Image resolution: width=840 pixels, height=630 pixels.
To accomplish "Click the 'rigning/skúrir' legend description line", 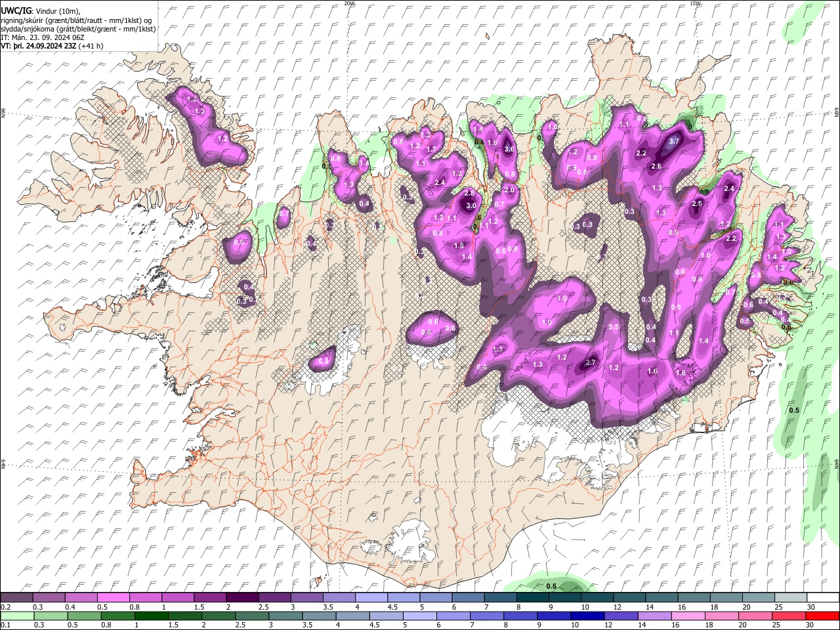I will click(76, 20).
